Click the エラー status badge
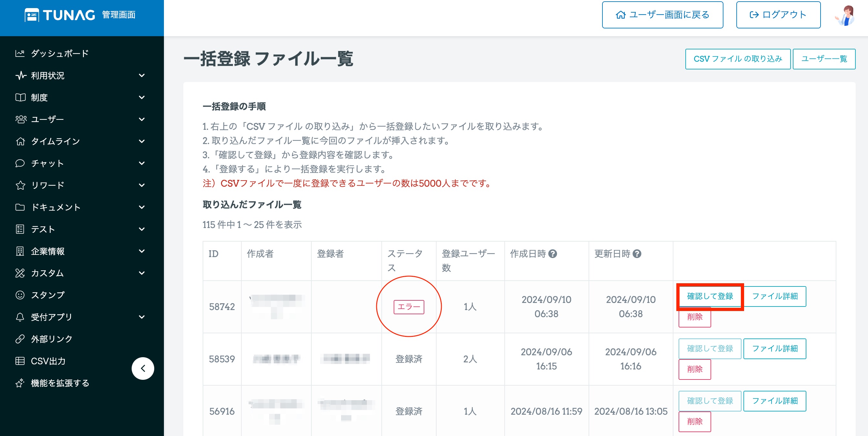The height and width of the screenshot is (436, 868). pyautogui.click(x=409, y=307)
